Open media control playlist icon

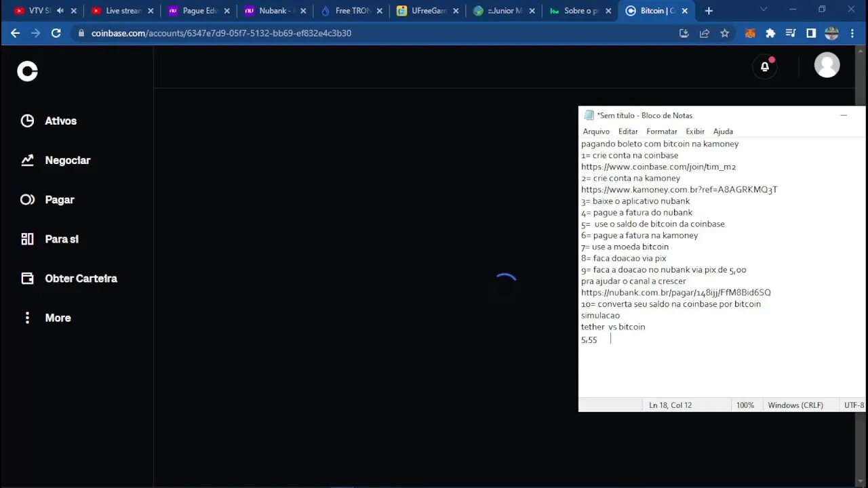point(791,33)
